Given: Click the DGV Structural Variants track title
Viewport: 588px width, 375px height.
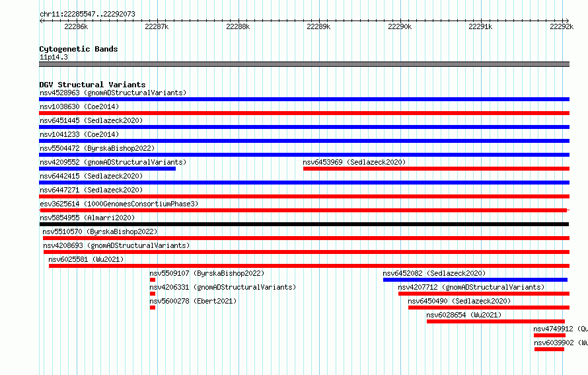Looking at the screenshot, I should [92, 85].
